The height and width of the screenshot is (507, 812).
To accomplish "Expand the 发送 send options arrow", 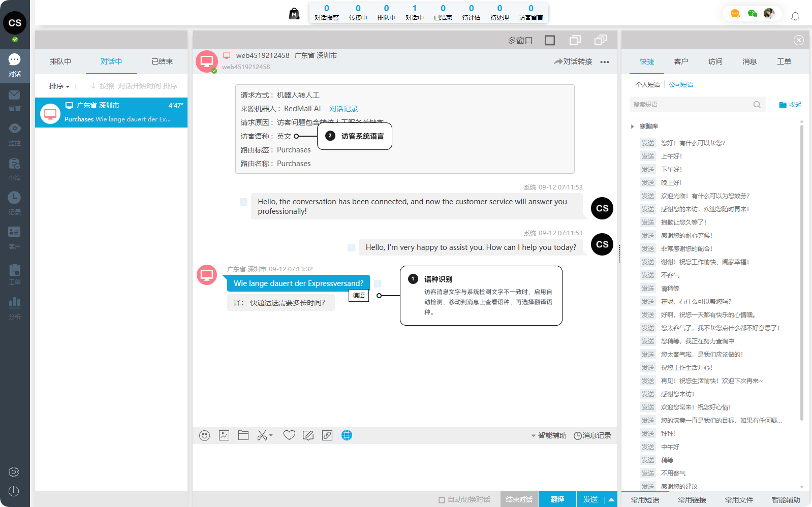I will click(611, 499).
